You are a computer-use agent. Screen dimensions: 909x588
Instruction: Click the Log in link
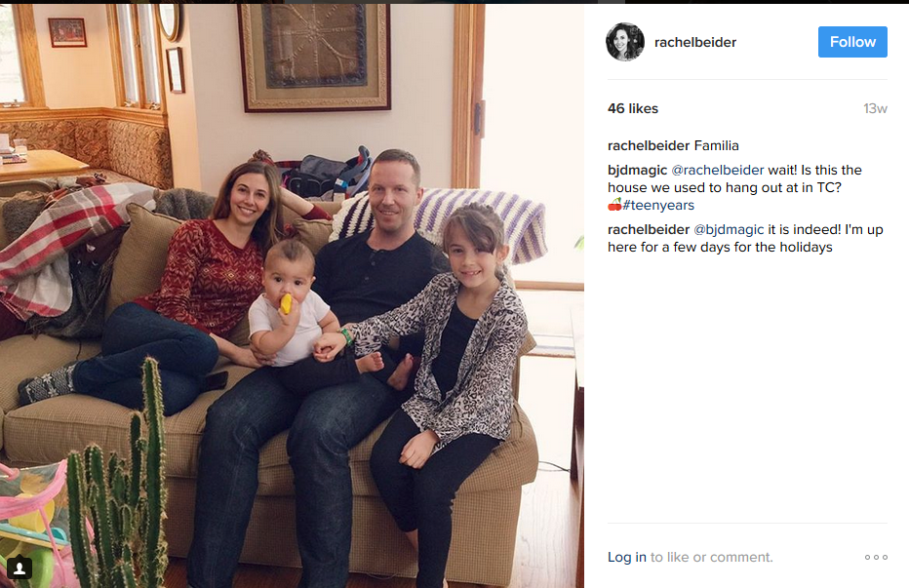(x=627, y=557)
